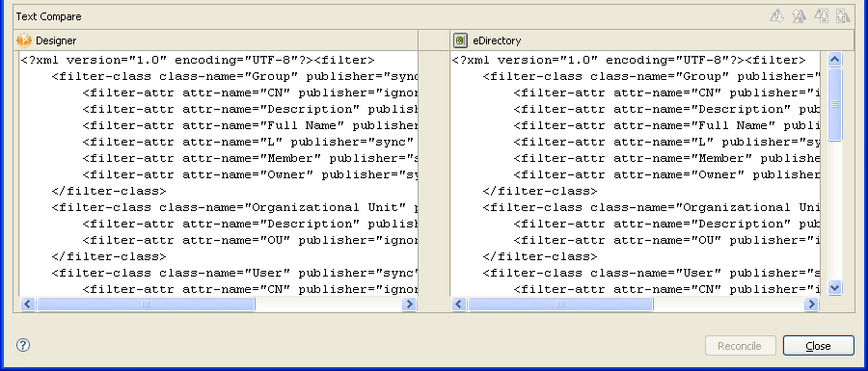This screenshot has height=371, width=868.
Task: Click the second </filter-class> line in Designer pane
Action: (109, 256)
